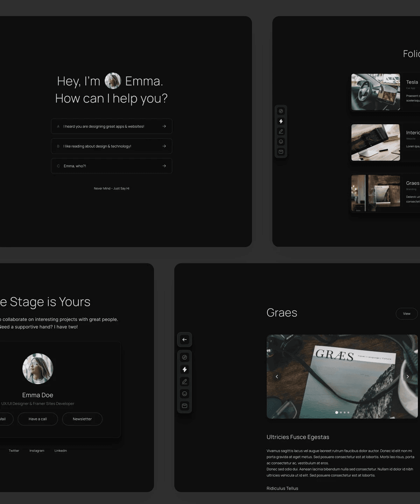
Task: Open the Instagram link
Action: [x=37, y=451]
